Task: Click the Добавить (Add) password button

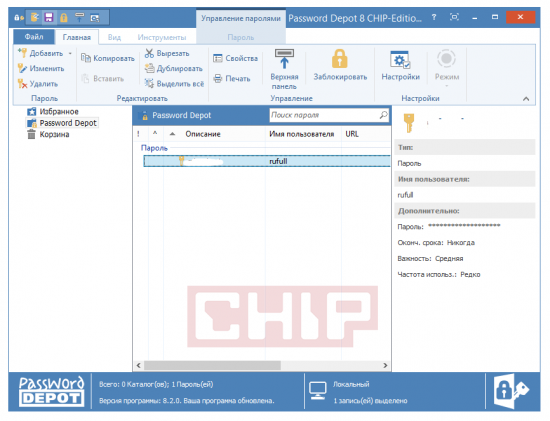Action: [x=40, y=53]
